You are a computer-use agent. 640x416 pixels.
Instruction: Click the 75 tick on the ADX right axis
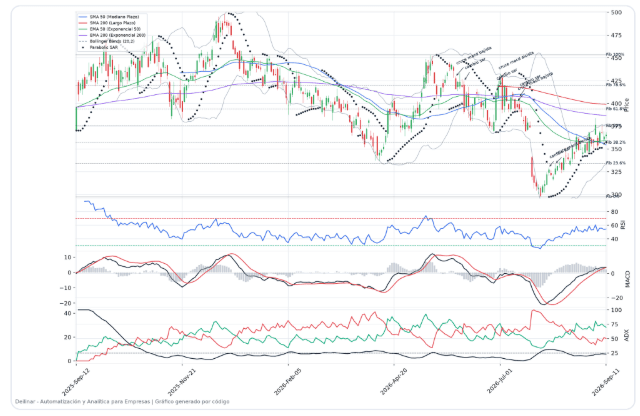(615, 325)
